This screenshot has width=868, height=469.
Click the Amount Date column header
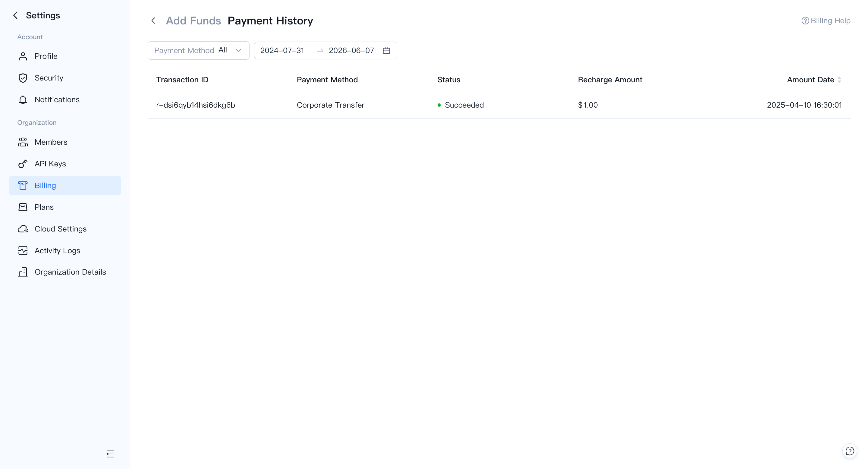point(810,80)
